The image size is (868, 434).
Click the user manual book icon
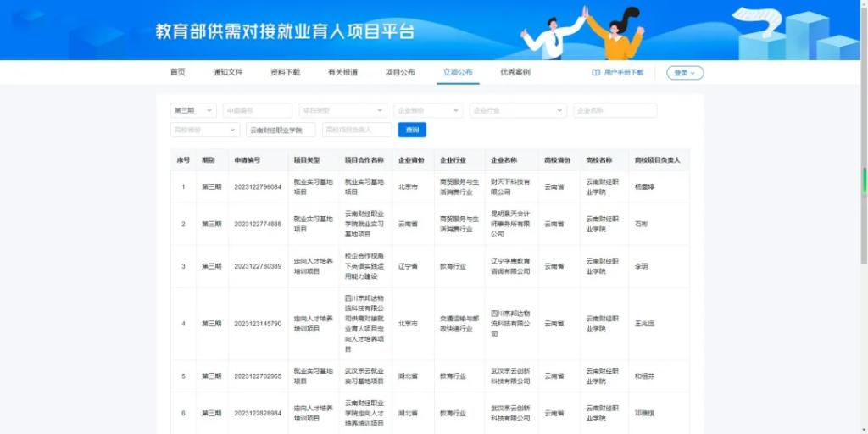pos(596,73)
